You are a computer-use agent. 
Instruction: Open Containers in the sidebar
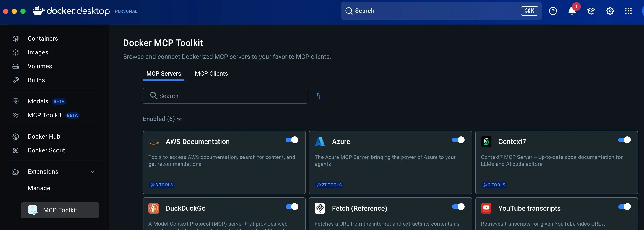(43, 39)
